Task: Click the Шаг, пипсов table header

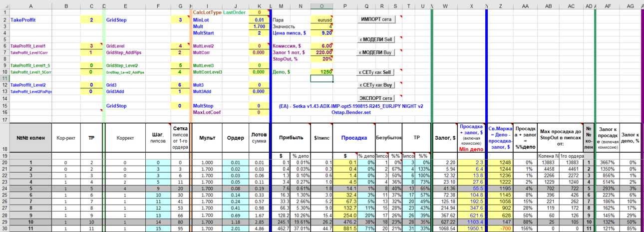Action: (x=158, y=138)
